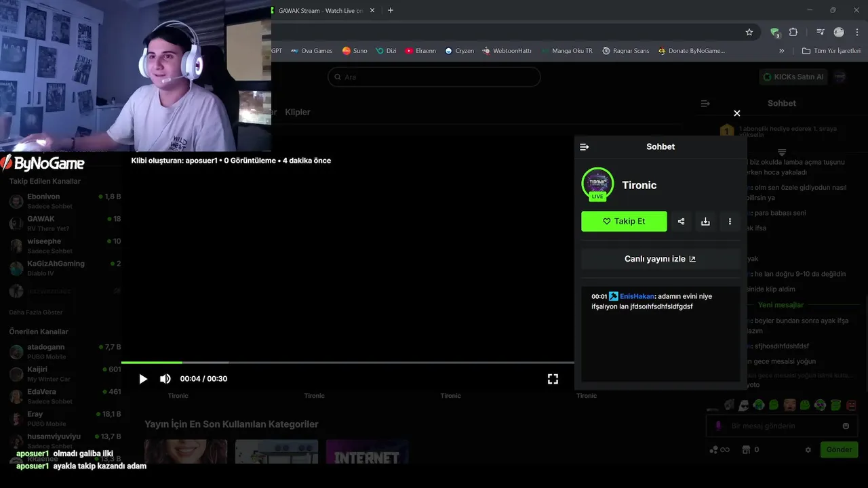Share the clip using share icon
Image resolution: width=868 pixels, height=488 pixels.
point(681,221)
